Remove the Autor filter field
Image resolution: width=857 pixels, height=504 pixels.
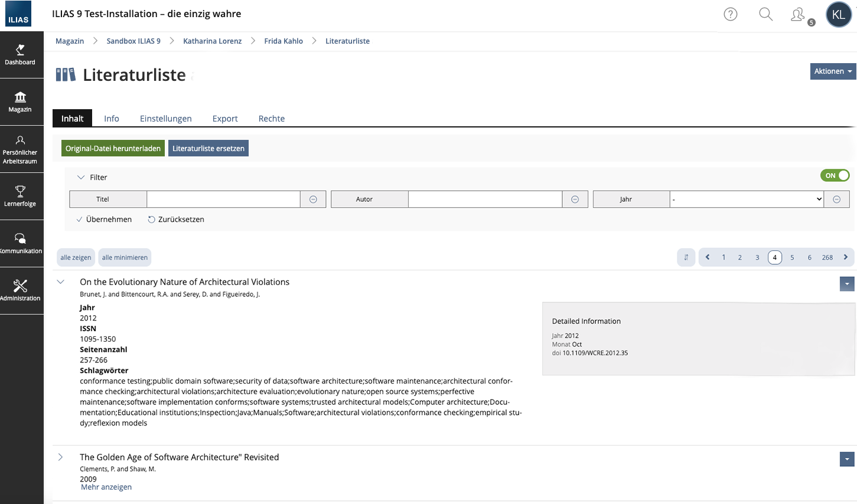(575, 199)
